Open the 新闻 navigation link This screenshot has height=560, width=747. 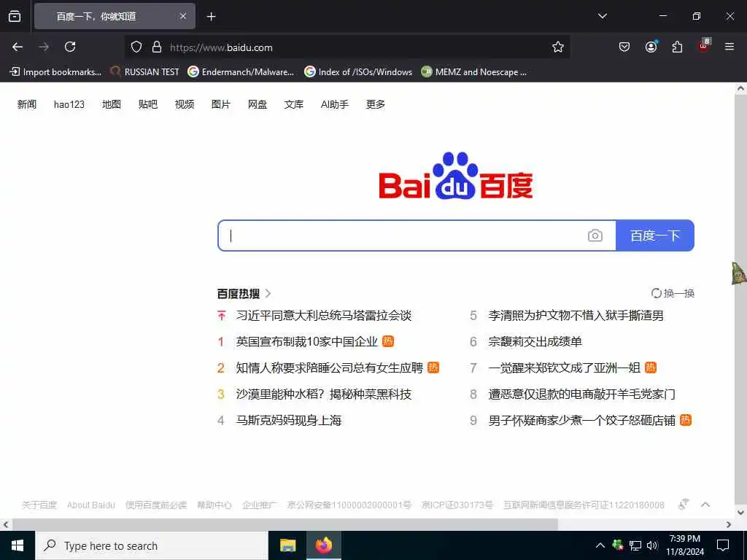point(27,104)
